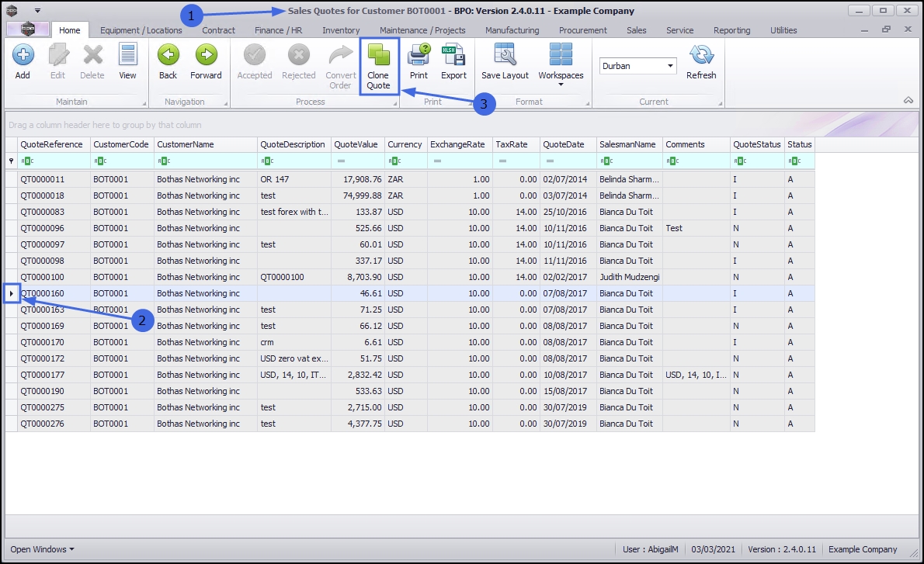Open the Reporting ribbon tab
The height and width of the screenshot is (564, 924).
tap(731, 30)
